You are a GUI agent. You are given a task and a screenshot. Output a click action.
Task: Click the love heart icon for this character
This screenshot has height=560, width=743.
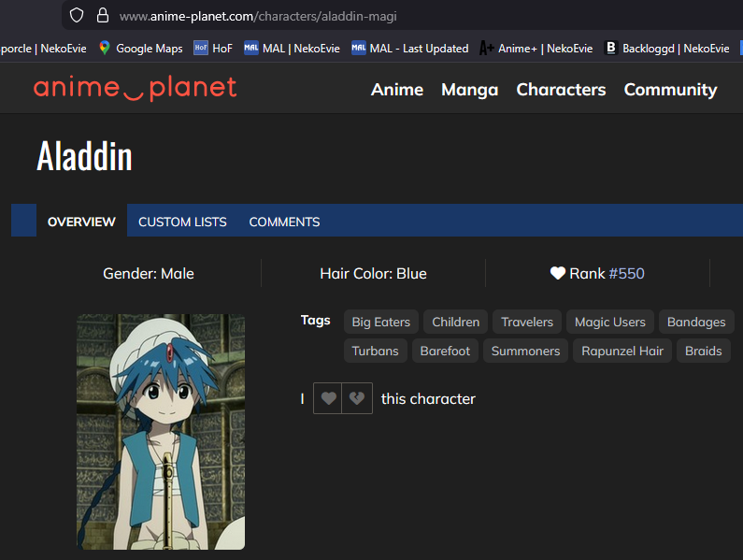point(328,398)
